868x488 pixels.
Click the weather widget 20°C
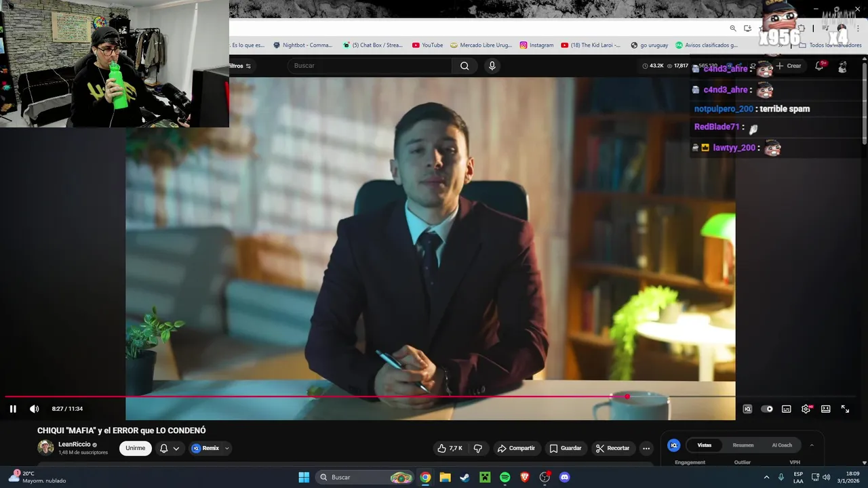pyautogui.click(x=38, y=477)
